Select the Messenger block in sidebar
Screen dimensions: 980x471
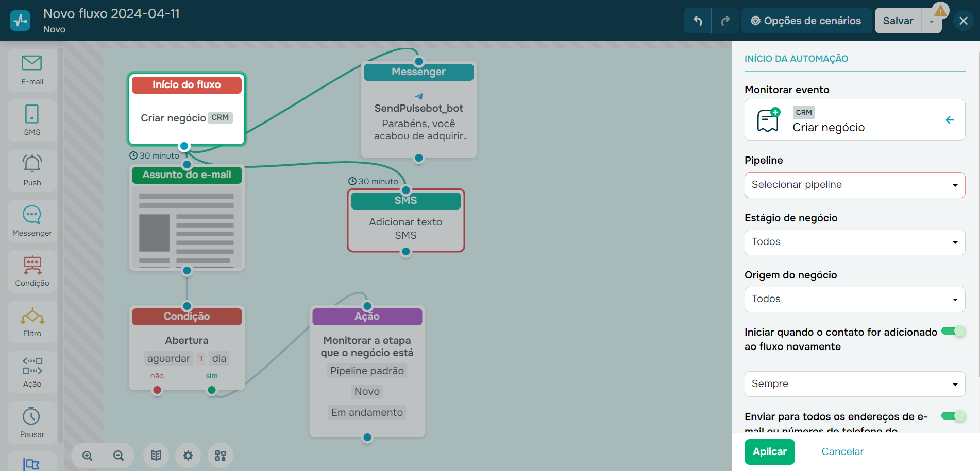32,221
